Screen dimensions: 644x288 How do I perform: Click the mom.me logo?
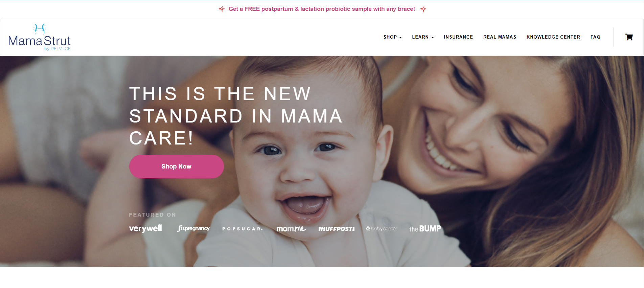(291, 229)
